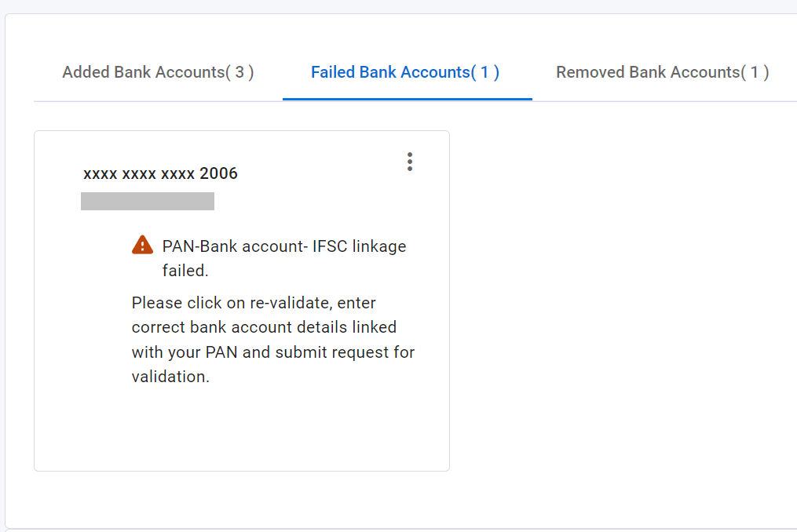This screenshot has width=797, height=532.
Task: Click the line with your PAN and submit request
Action: pos(273,352)
